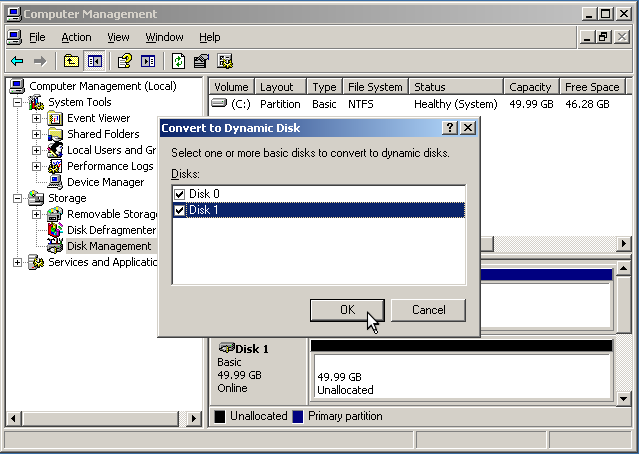
Task: Click the Event Viewer tree icon
Action: [x=55, y=119]
